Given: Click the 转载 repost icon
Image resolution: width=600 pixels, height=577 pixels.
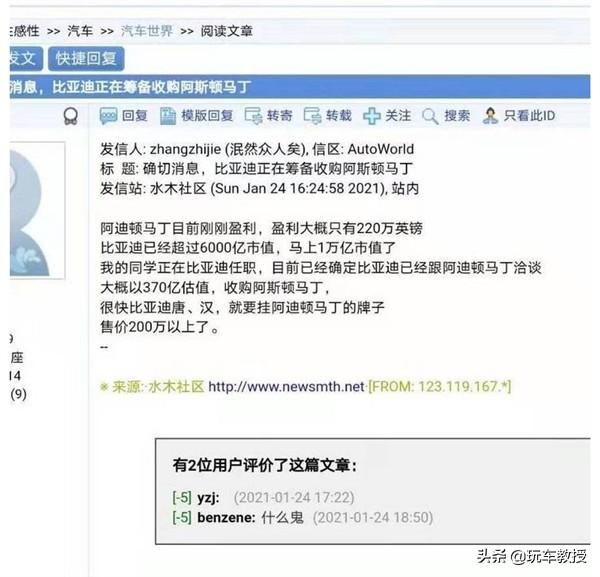Looking at the screenshot, I should click(x=312, y=116).
